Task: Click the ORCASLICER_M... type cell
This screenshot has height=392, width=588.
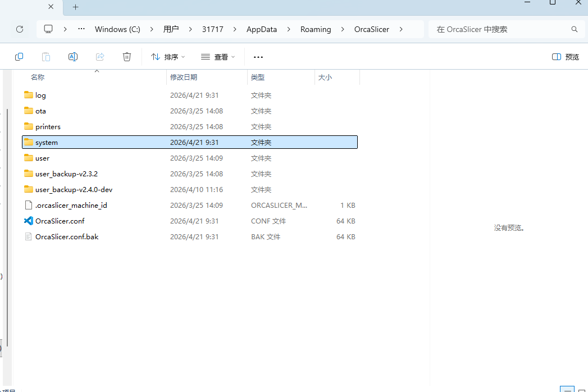Action: 279,206
